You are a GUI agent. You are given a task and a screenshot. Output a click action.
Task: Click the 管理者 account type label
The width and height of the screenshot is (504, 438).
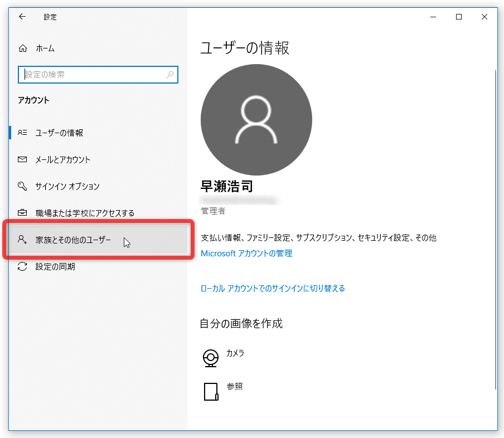tap(213, 211)
